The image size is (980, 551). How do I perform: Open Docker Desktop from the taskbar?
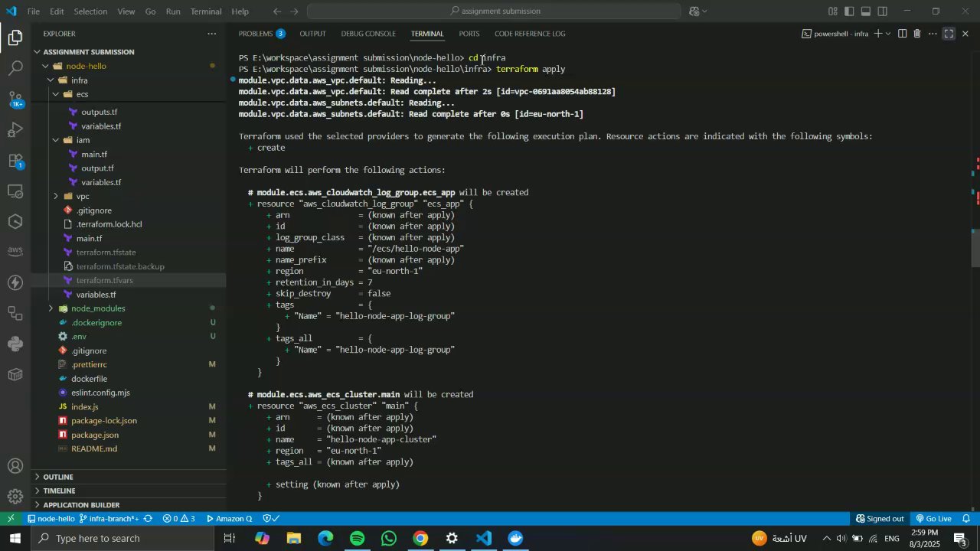(515, 539)
